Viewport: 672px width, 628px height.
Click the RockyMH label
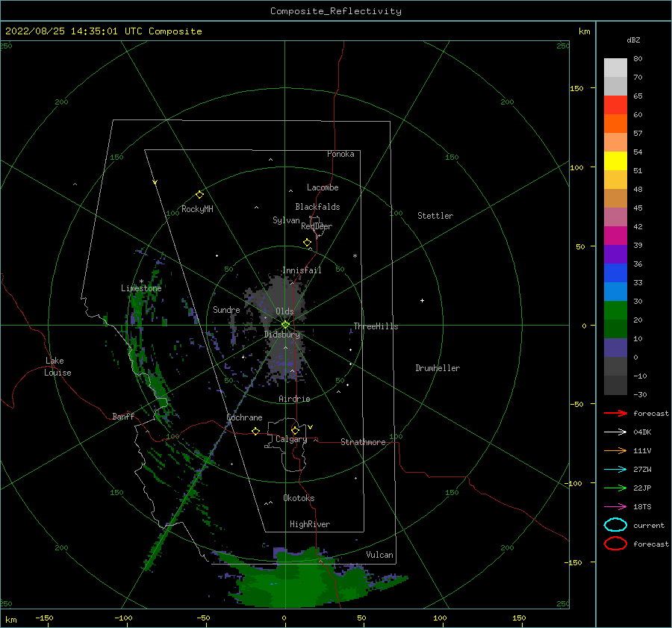[197, 209]
